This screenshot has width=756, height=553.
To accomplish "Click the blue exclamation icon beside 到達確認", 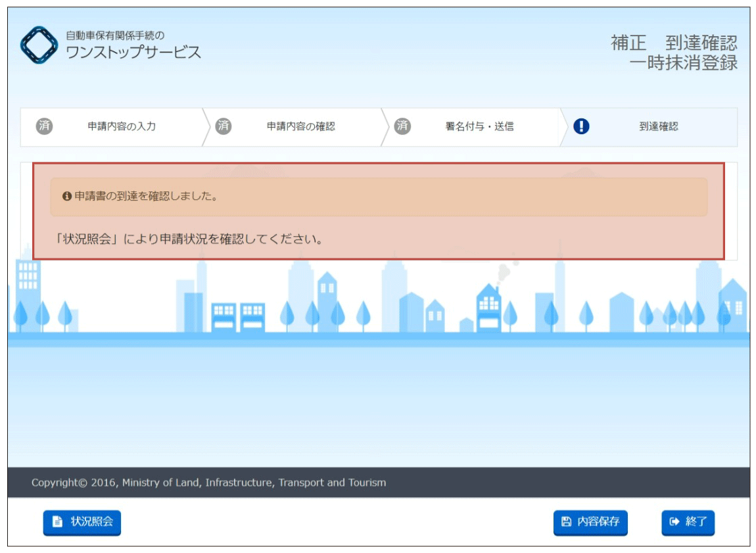I will (581, 126).
